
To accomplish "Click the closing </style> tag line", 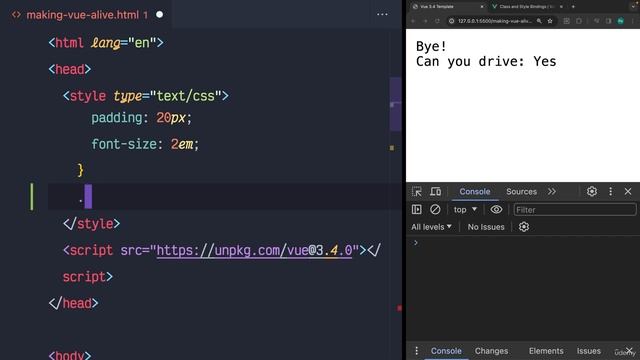I will click(91, 224).
